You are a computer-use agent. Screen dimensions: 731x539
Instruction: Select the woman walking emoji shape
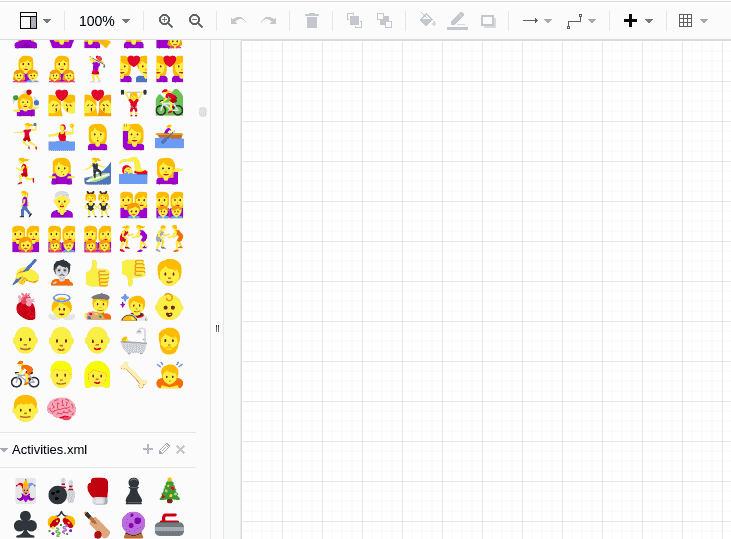[25, 205]
